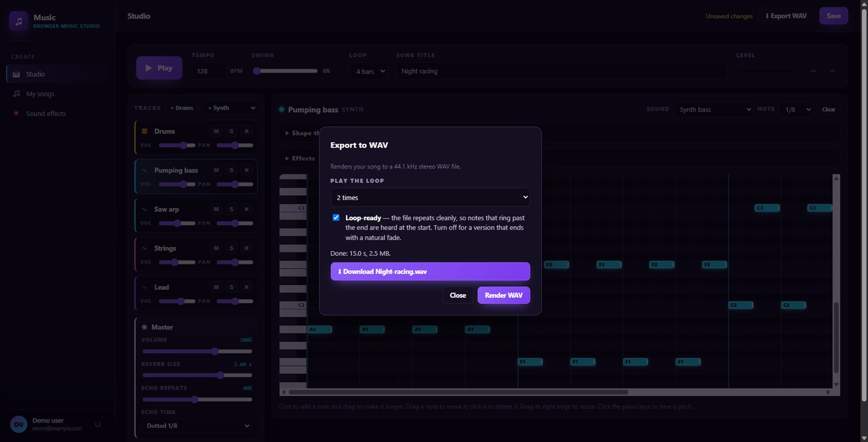Click the C2 key on the piano keyboard
This screenshot has height=442, width=868.
point(293,305)
